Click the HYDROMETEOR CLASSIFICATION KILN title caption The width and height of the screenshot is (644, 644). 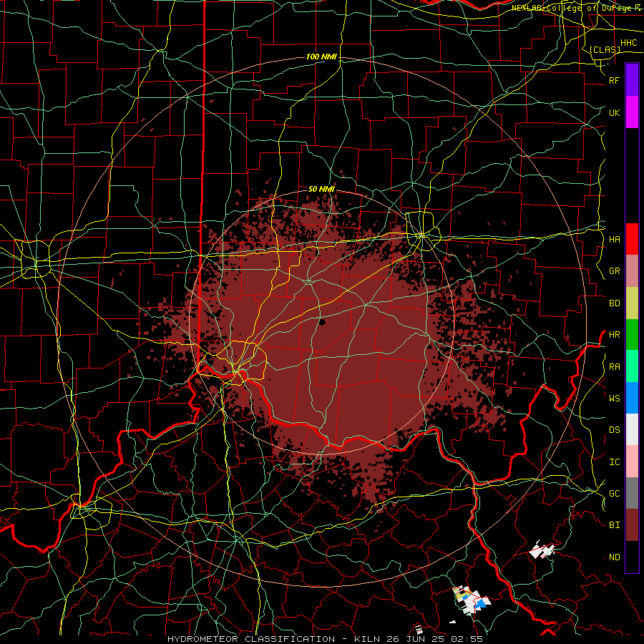tap(325, 639)
